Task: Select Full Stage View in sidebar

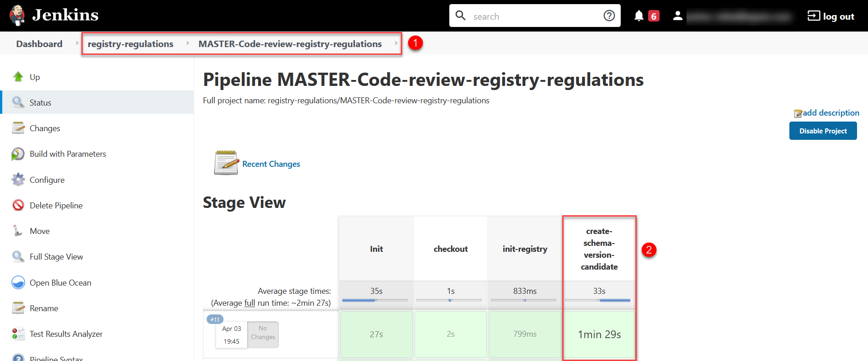Action: [x=56, y=257]
